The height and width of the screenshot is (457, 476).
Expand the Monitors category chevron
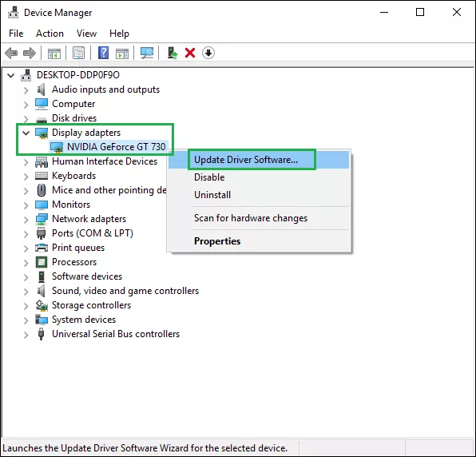26,205
